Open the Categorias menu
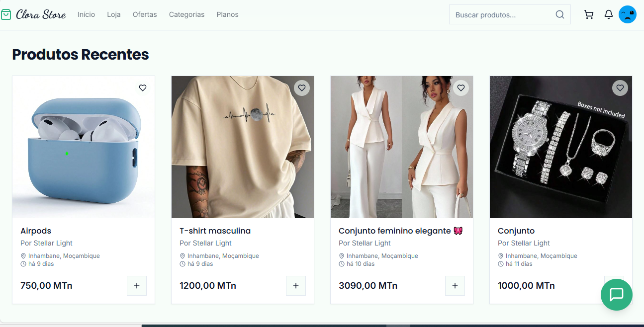 tap(186, 14)
